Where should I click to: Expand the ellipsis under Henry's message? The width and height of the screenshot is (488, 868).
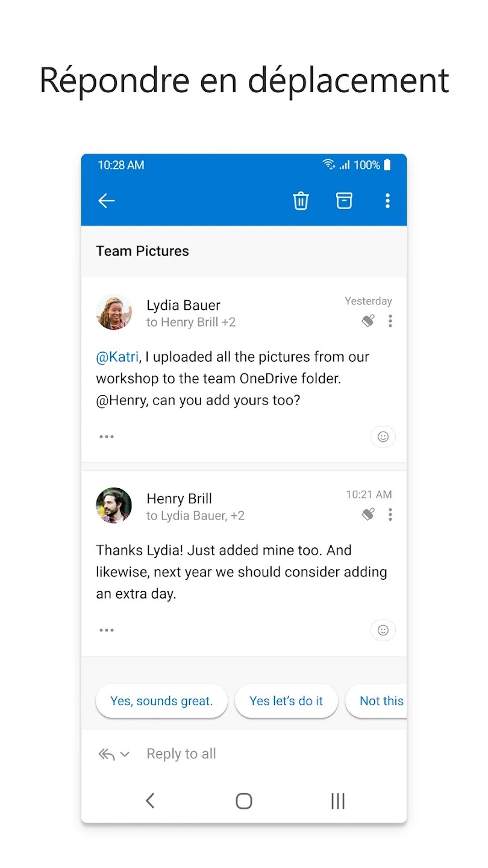(107, 630)
